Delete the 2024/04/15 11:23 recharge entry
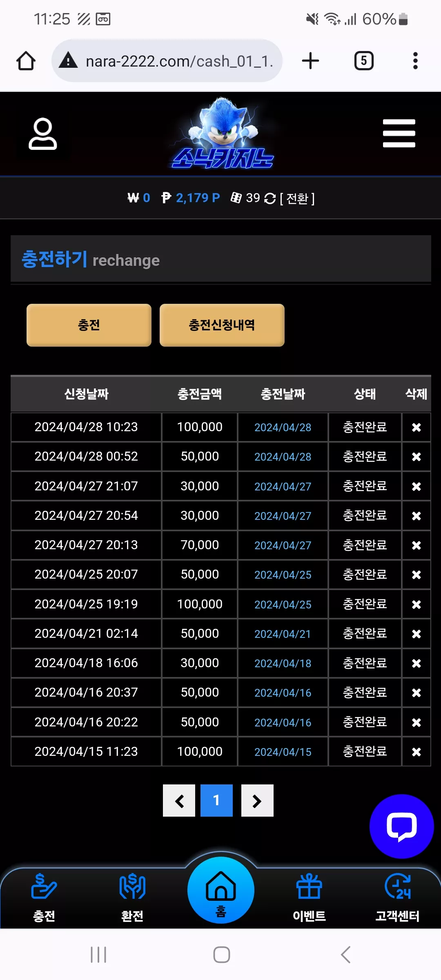Screen dimensions: 441x980 (x=416, y=752)
